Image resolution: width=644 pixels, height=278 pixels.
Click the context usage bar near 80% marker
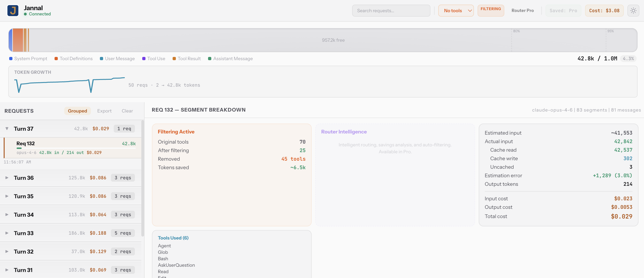(x=512, y=40)
